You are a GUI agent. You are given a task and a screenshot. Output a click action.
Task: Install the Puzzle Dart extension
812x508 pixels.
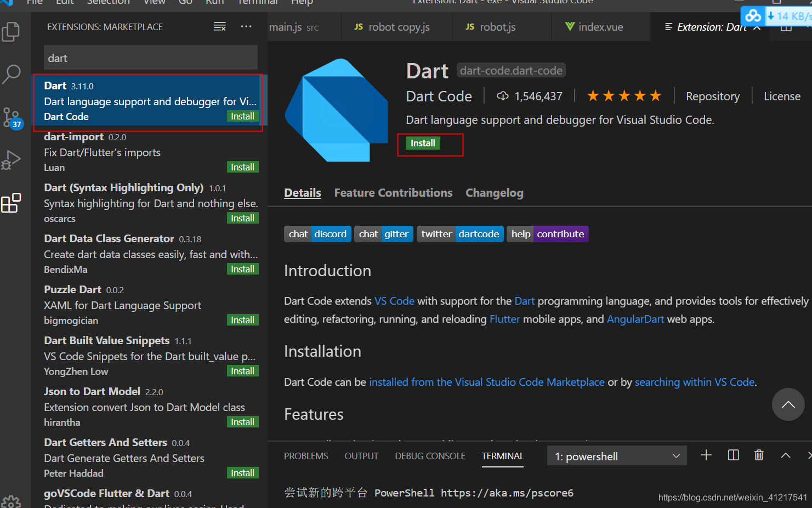coord(242,320)
